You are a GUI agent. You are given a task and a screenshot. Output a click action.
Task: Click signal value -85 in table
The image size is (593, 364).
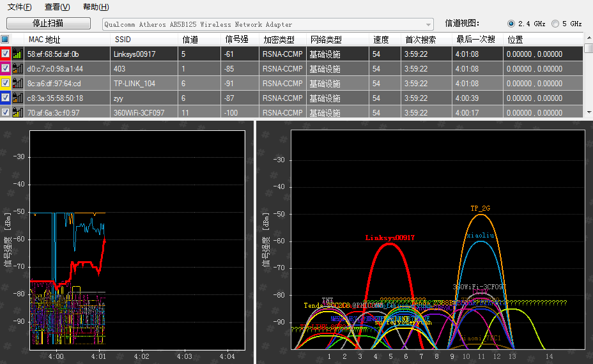pos(229,69)
